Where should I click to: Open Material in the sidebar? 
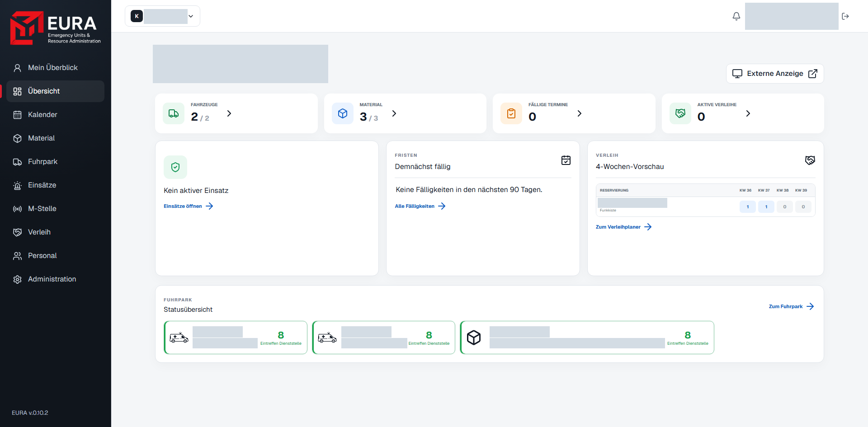click(x=55, y=138)
